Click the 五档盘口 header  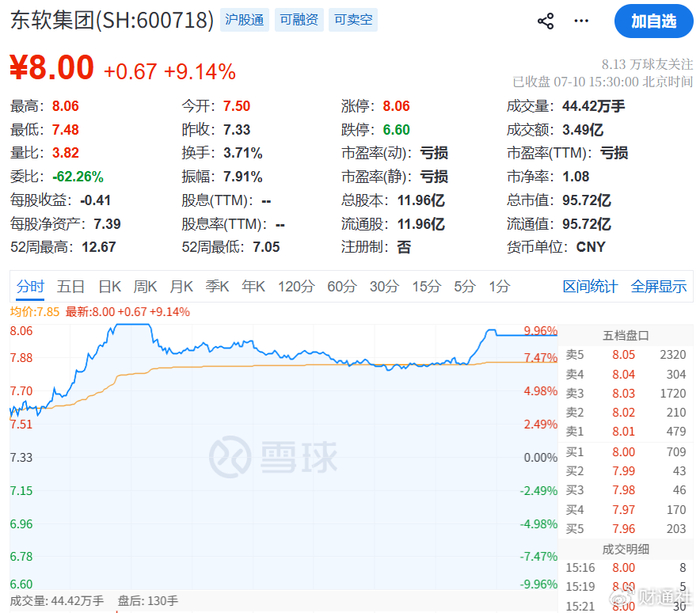[625, 335]
